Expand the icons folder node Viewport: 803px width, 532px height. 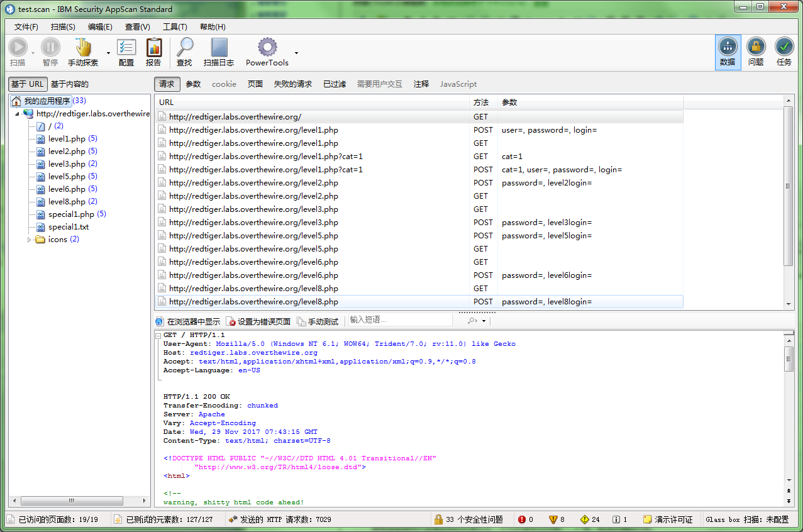pos(29,240)
